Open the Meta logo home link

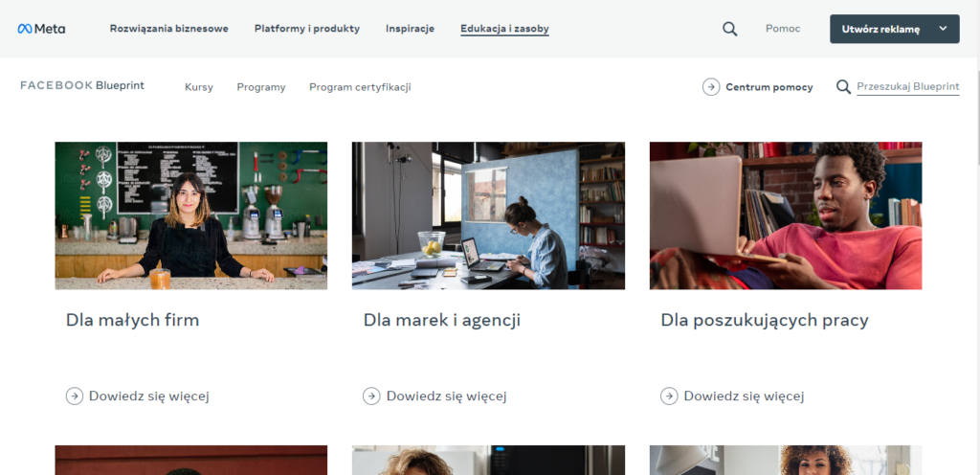point(41,29)
